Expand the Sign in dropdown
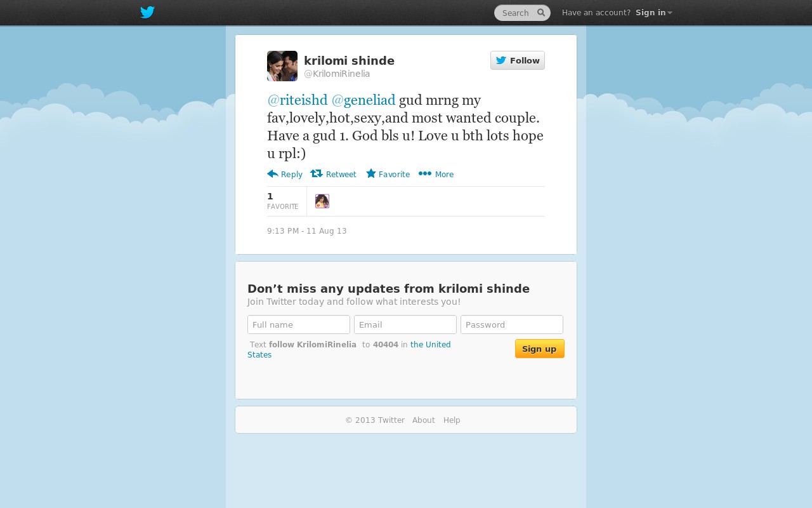 click(x=654, y=13)
